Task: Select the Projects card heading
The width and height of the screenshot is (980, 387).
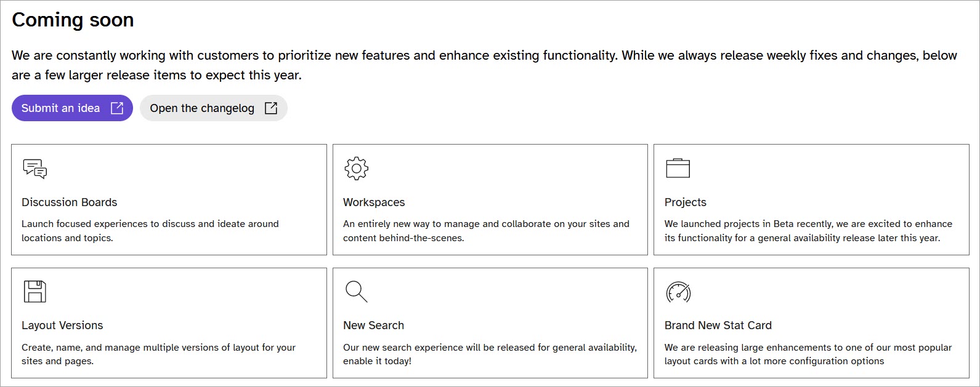Action: point(685,202)
